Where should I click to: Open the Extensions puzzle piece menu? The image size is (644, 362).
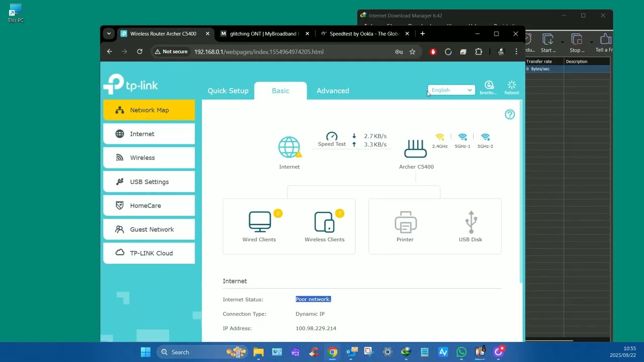point(479,52)
